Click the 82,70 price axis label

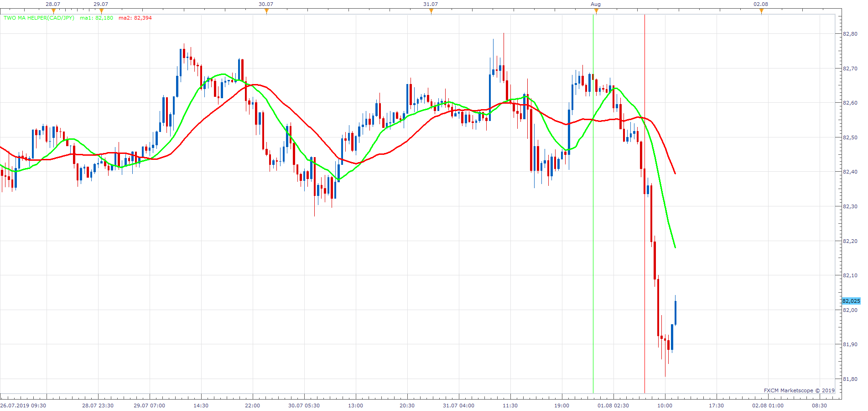850,68
